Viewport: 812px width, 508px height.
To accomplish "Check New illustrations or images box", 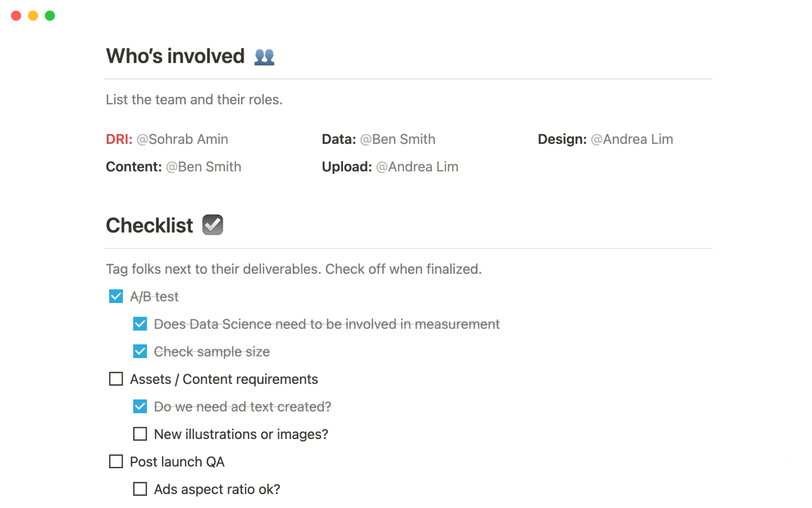I will [x=140, y=434].
